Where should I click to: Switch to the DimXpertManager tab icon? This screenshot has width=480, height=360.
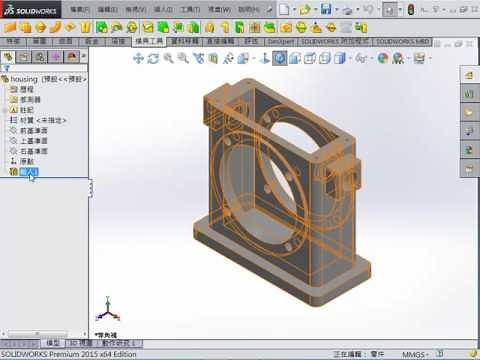click(56, 57)
